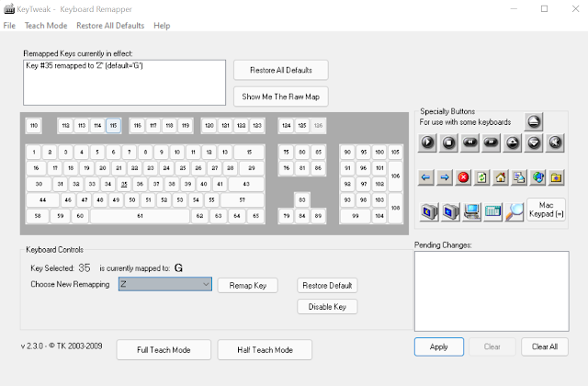Click the monitor with moon Sleep button
588x386 pixels.
(x=429, y=211)
